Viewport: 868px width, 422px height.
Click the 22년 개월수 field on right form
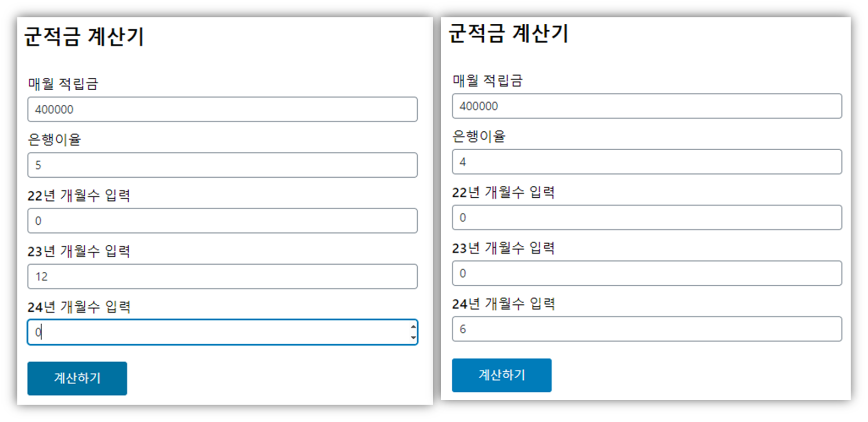(x=646, y=218)
